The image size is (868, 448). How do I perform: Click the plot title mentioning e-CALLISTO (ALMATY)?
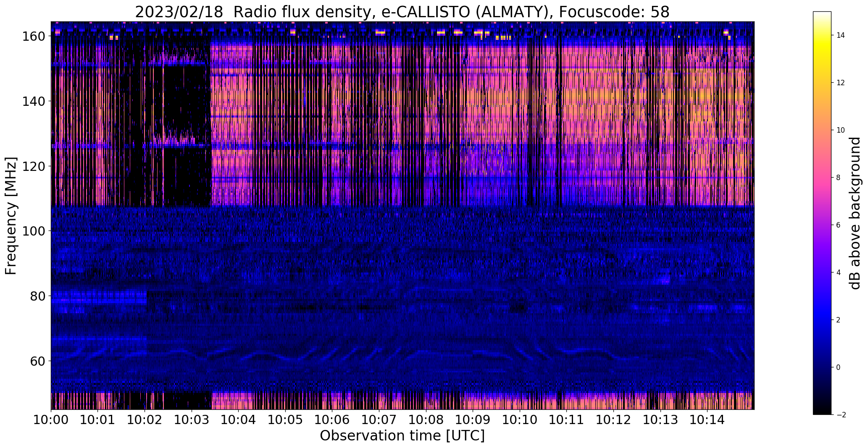pos(402,12)
